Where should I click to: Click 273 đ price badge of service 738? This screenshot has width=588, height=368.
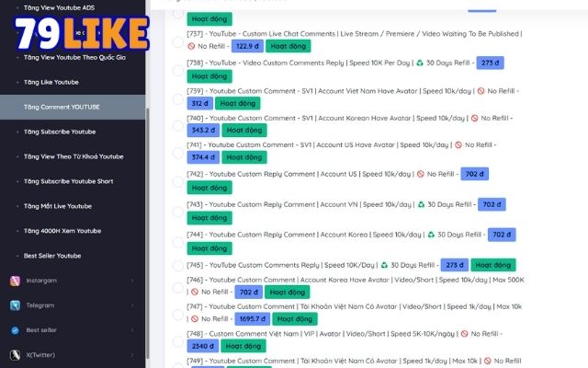click(490, 63)
